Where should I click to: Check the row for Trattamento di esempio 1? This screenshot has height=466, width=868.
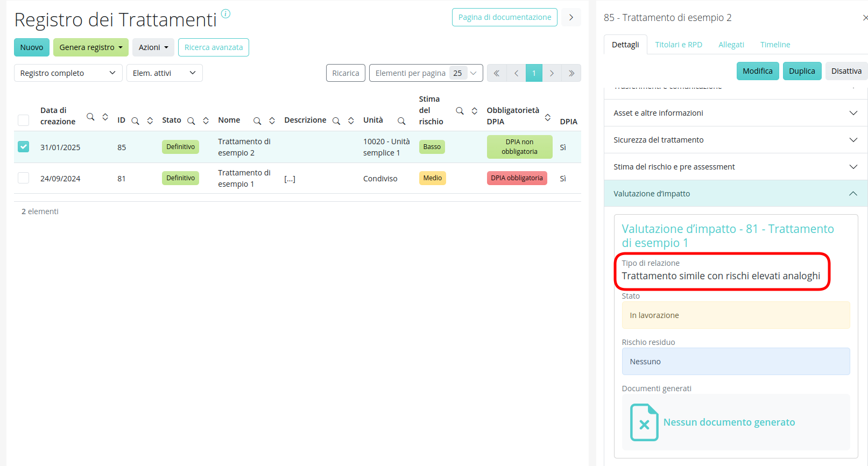(x=24, y=178)
